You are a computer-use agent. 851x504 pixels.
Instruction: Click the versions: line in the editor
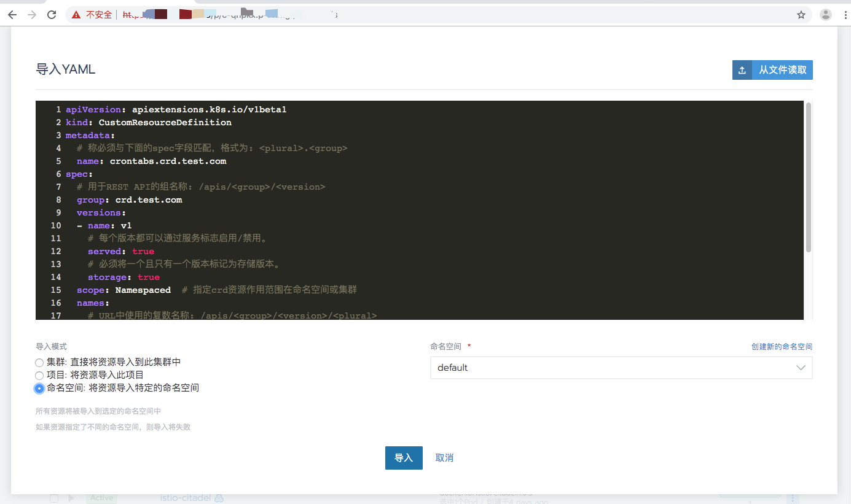pyautogui.click(x=101, y=212)
